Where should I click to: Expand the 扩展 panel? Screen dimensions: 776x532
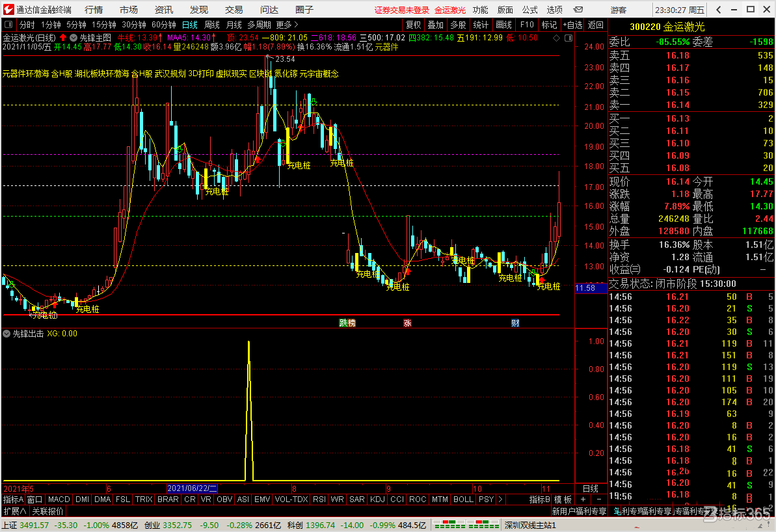click(x=14, y=511)
